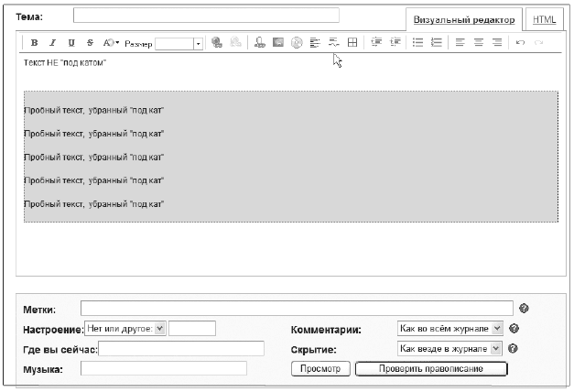Open the Размер font size dropdown

tap(198, 43)
